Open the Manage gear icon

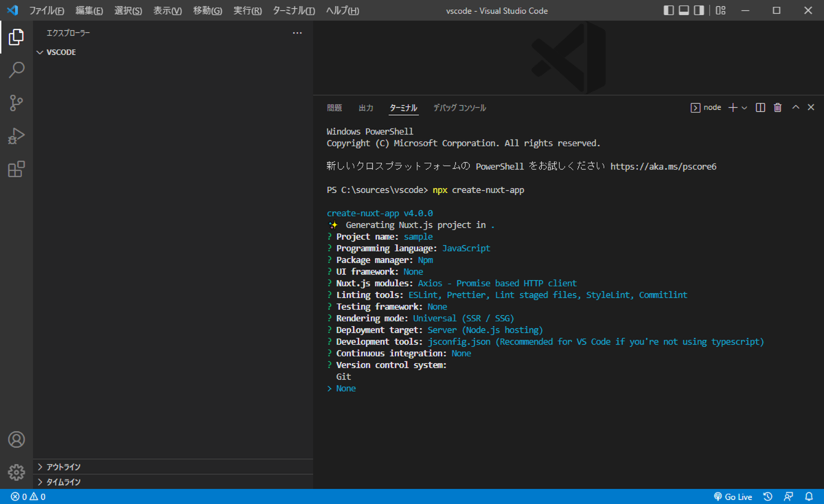16,472
